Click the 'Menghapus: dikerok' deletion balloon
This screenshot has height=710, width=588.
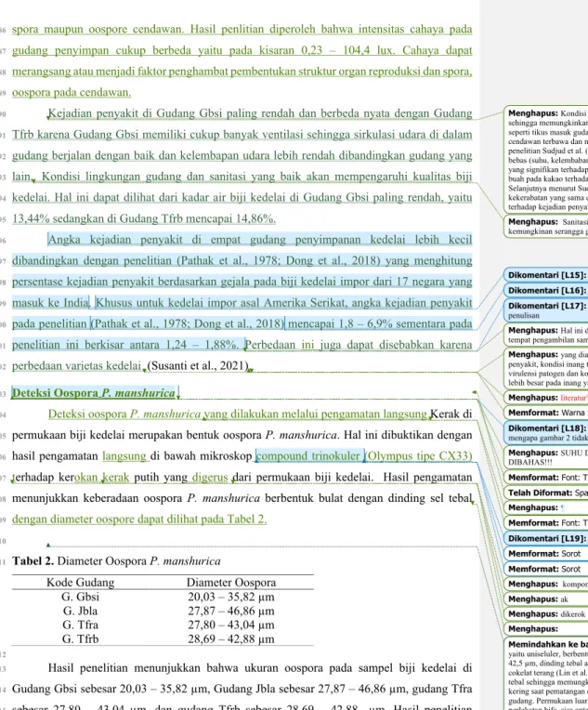click(x=546, y=614)
